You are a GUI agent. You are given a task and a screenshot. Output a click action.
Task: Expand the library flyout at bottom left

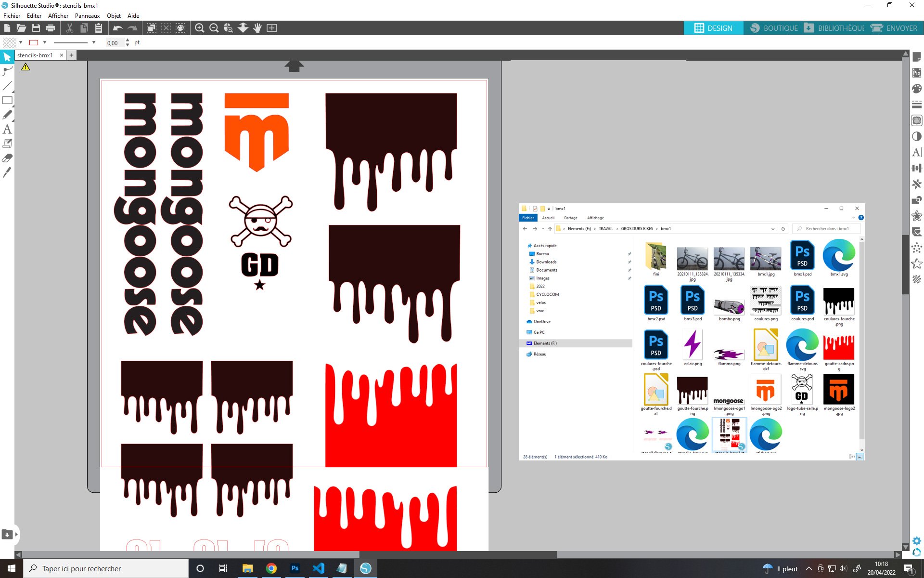point(16,534)
